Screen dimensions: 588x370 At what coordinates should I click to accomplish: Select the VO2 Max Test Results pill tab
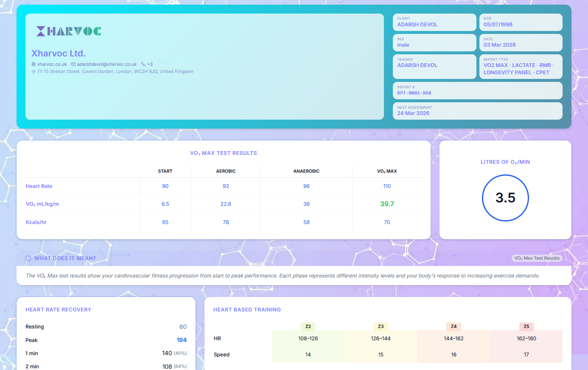(x=537, y=258)
